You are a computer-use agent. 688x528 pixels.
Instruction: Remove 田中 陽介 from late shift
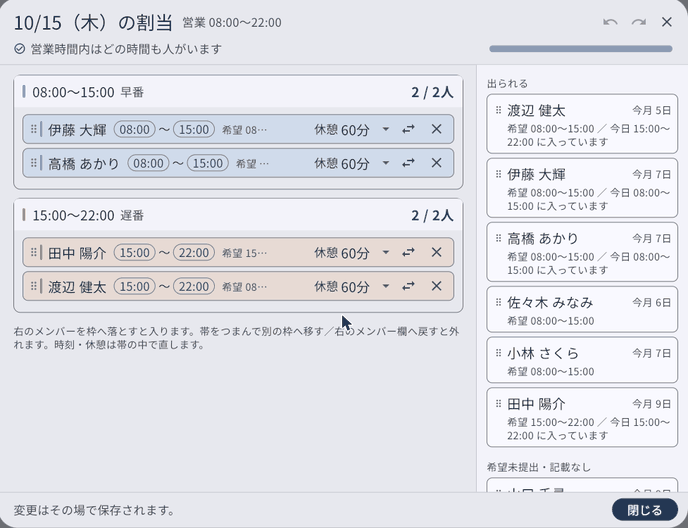pos(436,252)
